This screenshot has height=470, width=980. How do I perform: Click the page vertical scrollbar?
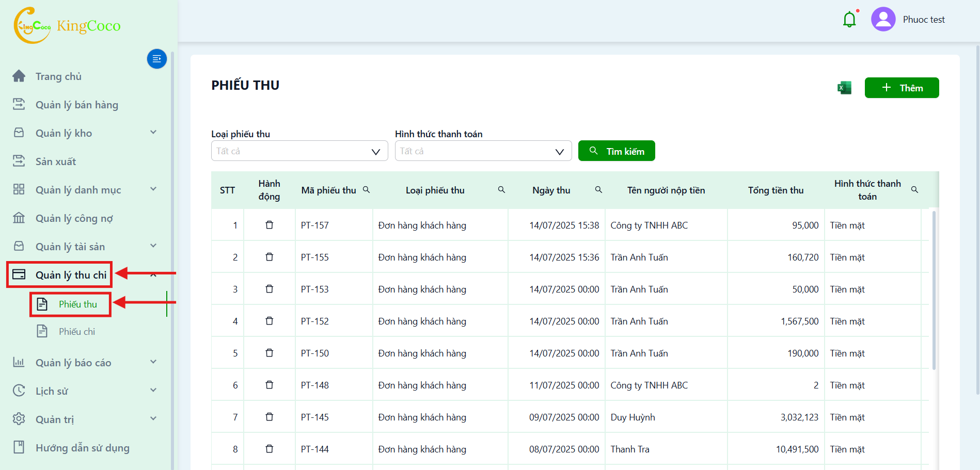coord(978,219)
